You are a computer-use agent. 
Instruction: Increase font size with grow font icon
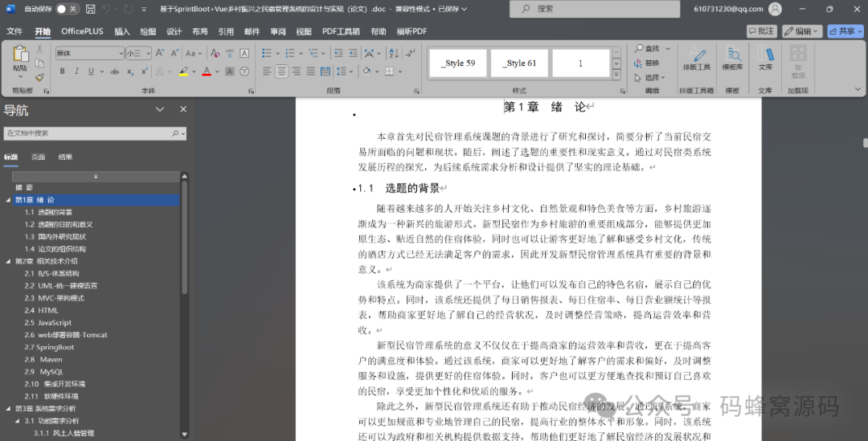[x=160, y=53]
